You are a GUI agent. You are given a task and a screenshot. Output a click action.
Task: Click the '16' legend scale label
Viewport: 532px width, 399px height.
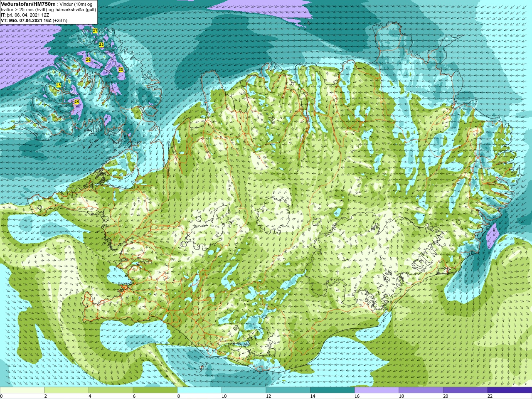coord(357,396)
